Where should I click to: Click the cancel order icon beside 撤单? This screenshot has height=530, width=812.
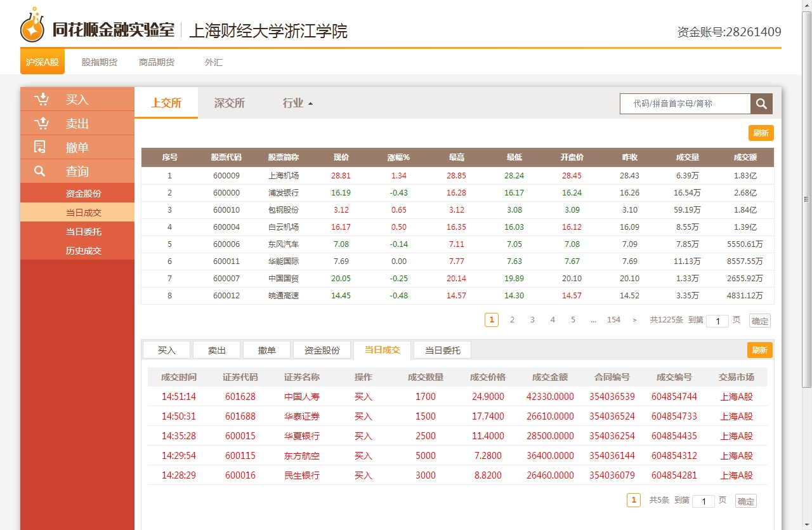tap(40, 147)
